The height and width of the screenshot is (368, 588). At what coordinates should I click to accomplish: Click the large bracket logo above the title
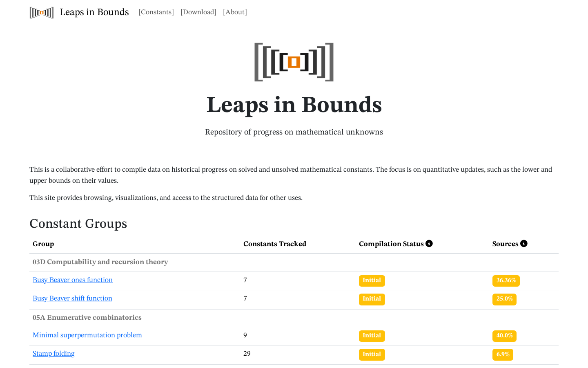294,62
